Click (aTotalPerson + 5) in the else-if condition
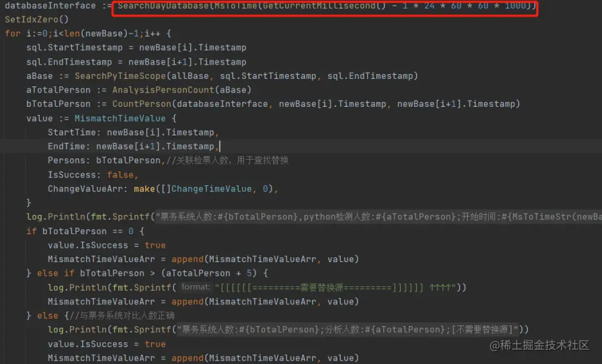 [209, 273]
